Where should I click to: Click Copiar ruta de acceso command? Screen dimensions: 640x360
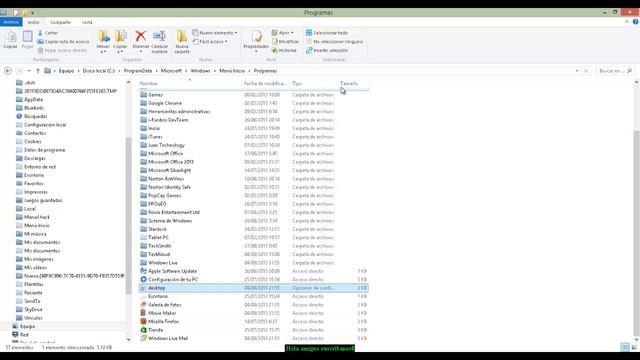click(x=63, y=42)
